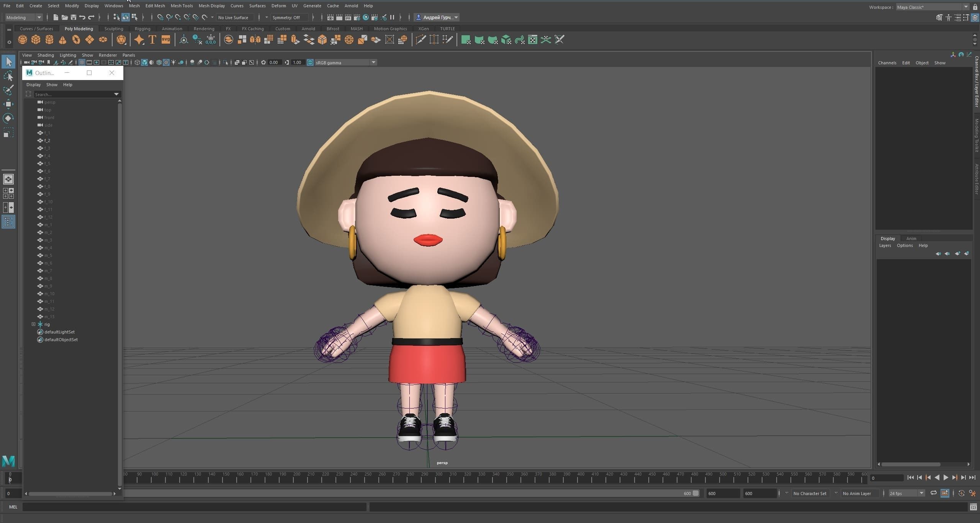Click play forwards button
The image size is (980, 523).
[946, 477]
